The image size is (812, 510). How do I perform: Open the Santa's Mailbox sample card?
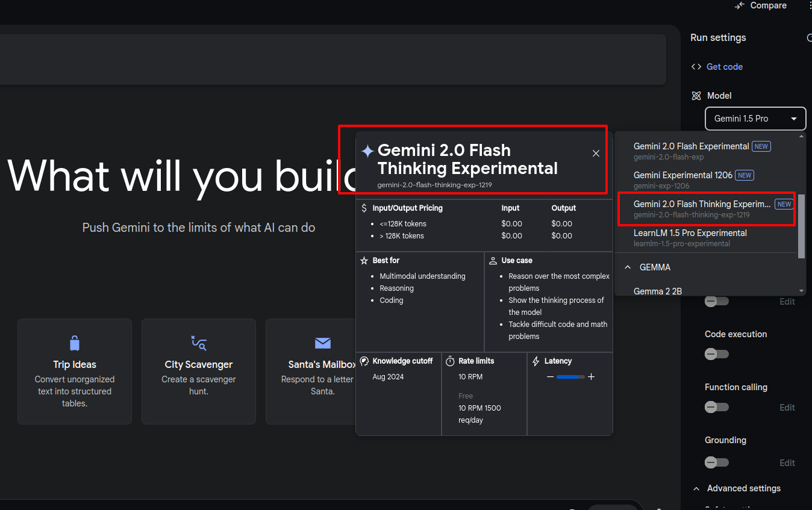pyautogui.click(x=311, y=372)
